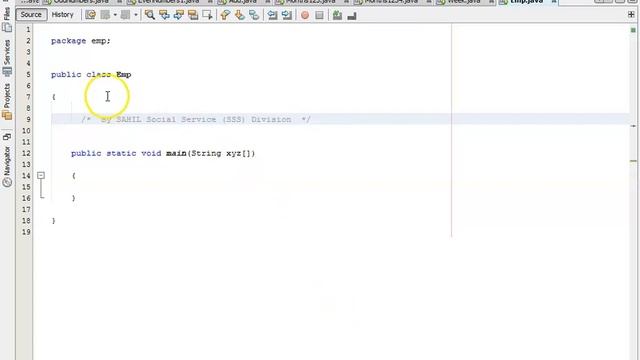Click line number 9 in the gutter
This screenshot has height=360, width=640.
click(28, 120)
